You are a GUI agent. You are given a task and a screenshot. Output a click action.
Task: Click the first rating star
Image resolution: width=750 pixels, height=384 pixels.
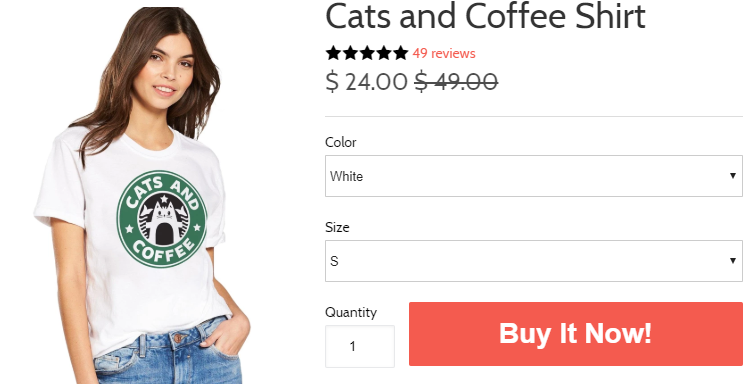click(333, 53)
